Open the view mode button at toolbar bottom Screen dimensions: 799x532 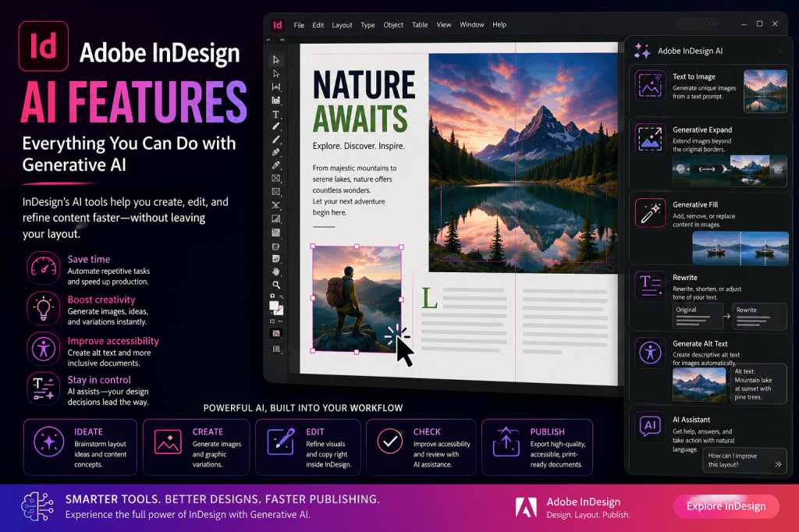[275, 349]
